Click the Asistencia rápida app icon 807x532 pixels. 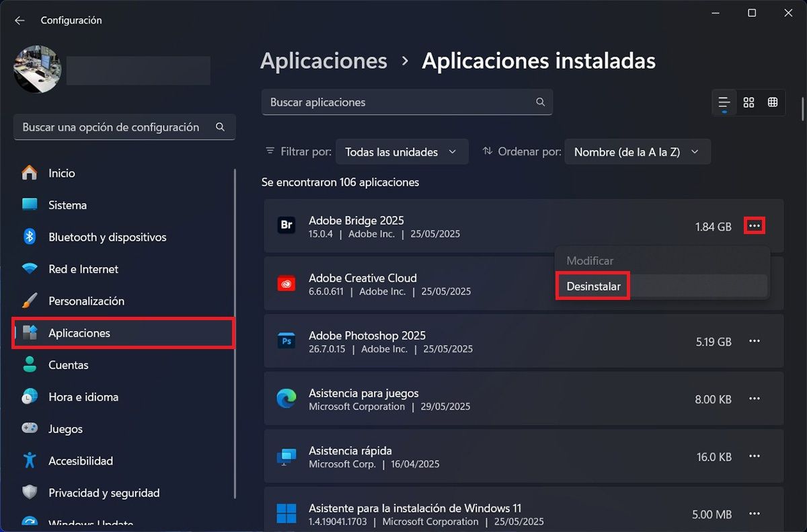(286, 457)
